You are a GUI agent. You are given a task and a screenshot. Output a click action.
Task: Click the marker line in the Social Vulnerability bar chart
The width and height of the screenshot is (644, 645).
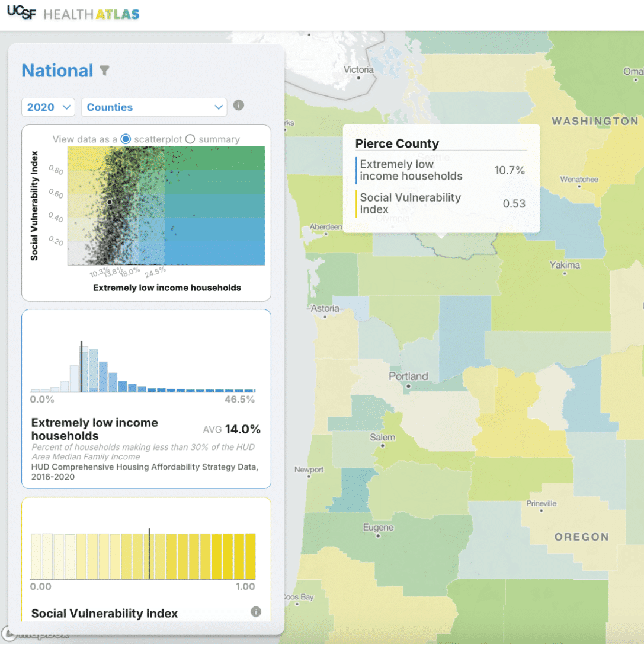point(149,553)
